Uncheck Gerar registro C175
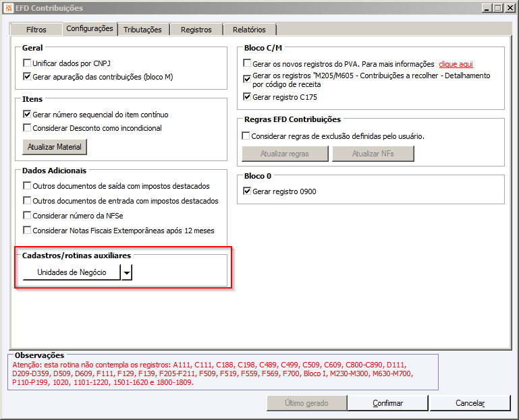The width and height of the screenshot is (519, 420). tap(247, 96)
